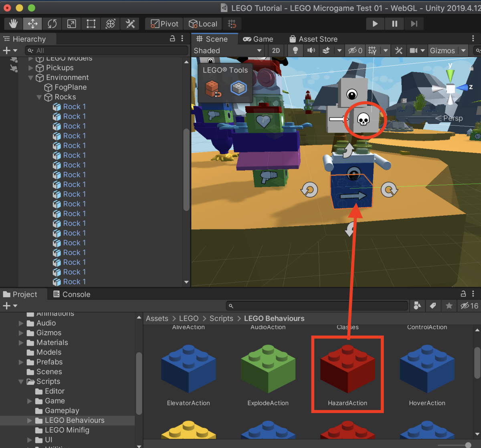The width and height of the screenshot is (481, 448).
Task: Open custom editor tools
Action: pyautogui.click(x=130, y=24)
